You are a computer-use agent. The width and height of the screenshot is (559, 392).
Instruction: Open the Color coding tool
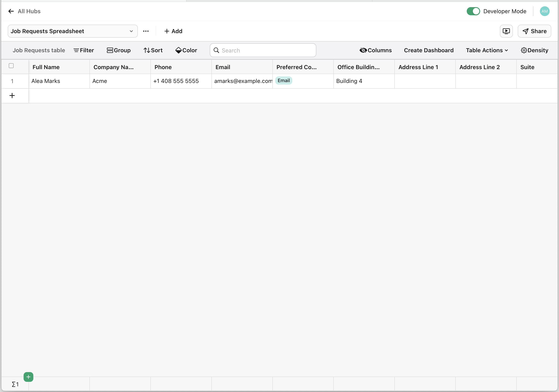click(x=186, y=50)
